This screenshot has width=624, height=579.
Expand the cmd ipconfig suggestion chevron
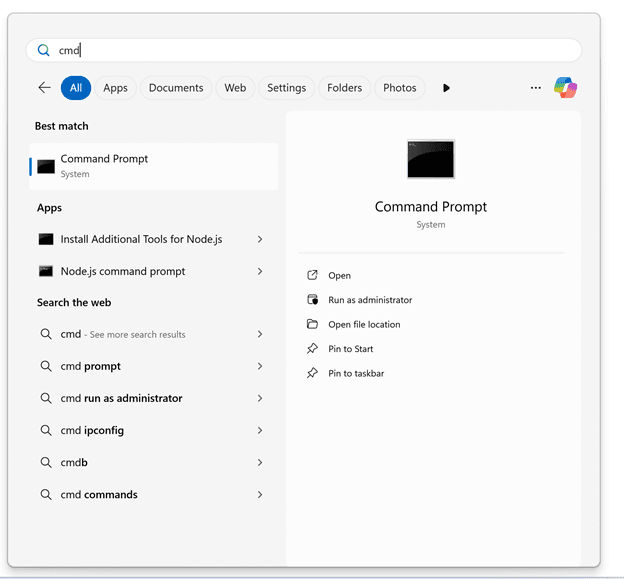coord(260,430)
